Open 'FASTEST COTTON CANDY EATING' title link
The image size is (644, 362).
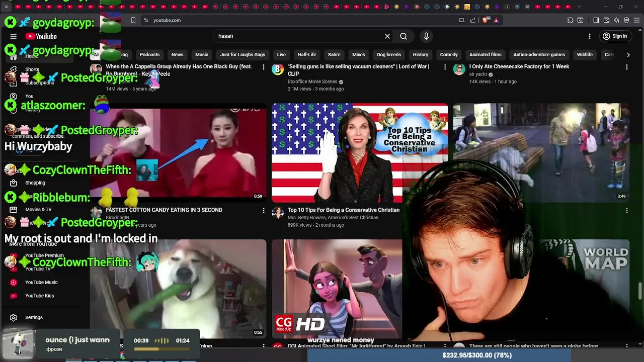164,210
